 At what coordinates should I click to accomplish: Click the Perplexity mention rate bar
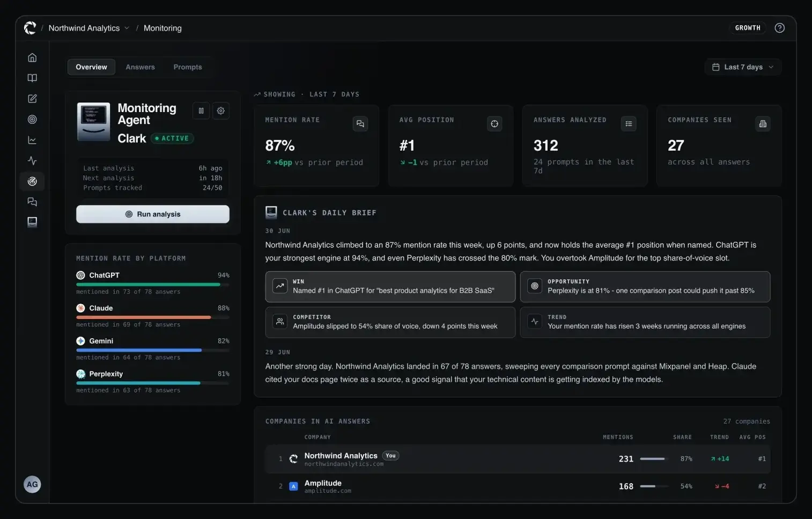tap(153, 383)
